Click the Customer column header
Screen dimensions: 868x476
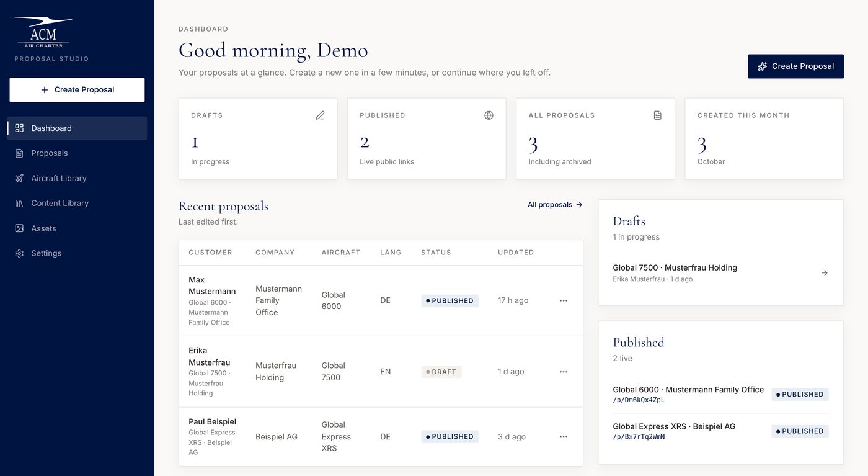[211, 253]
